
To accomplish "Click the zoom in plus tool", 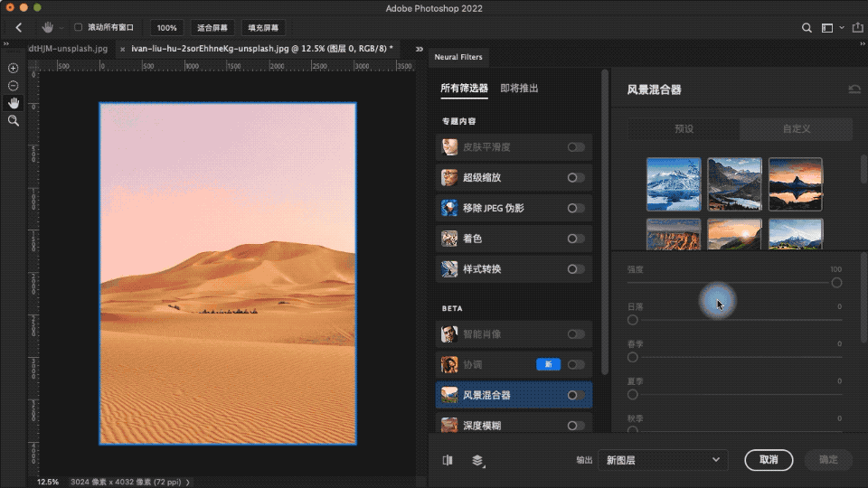I will (13, 68).
